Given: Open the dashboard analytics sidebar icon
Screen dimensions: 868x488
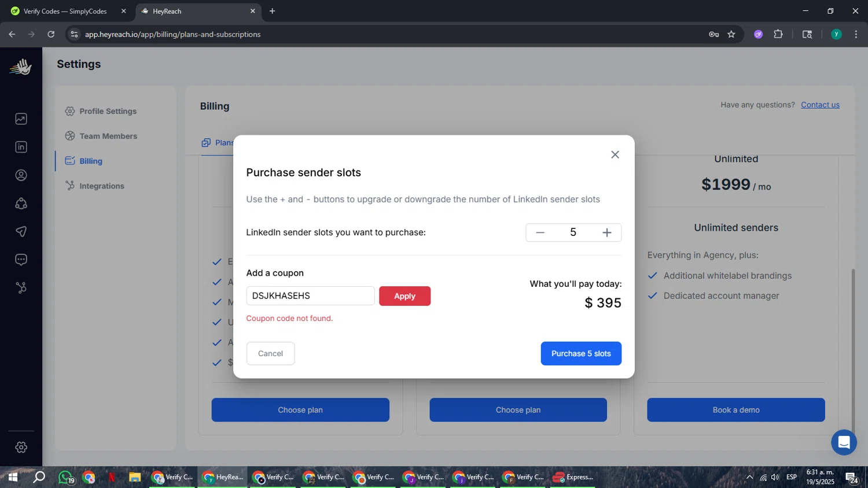Looking at the screenshot, I should point(21,119).
